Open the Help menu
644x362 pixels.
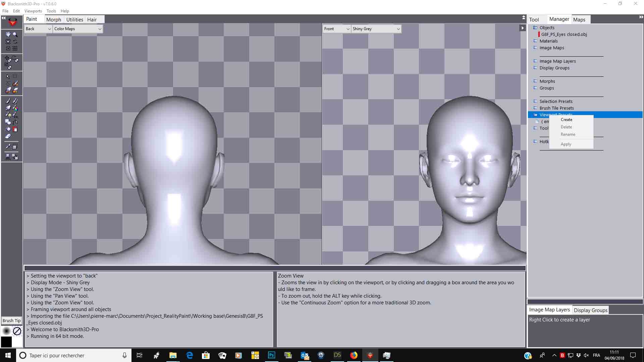tap(65, 11)
